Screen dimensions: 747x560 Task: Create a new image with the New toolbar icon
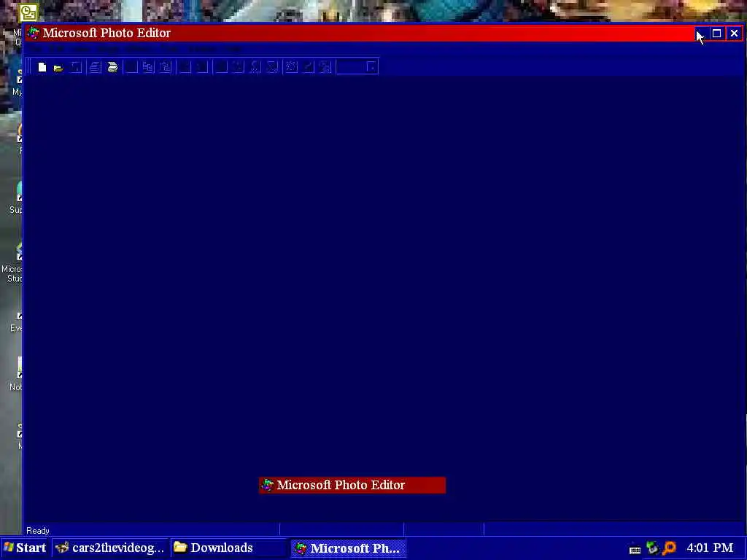coord(42,67)
